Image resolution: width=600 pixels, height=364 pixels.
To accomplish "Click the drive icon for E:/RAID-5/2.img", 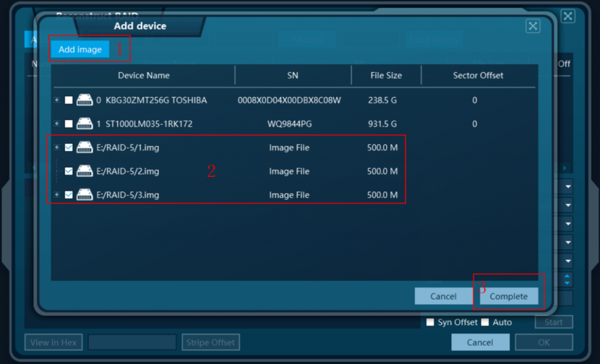I will (x=85, y=171).
